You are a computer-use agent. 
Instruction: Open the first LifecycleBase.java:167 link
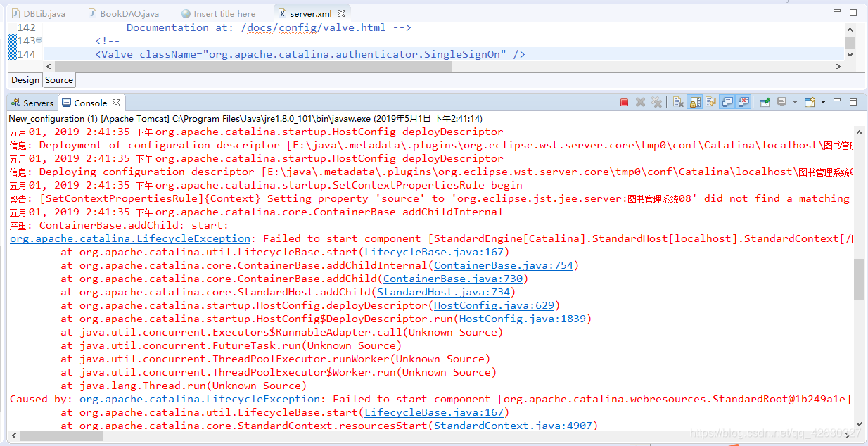point(434,252)
